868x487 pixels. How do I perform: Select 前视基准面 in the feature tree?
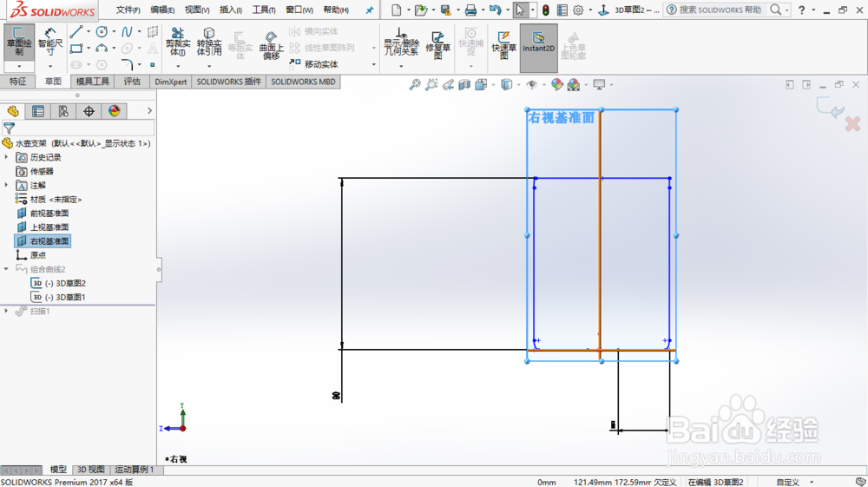(x=43, y=213)
